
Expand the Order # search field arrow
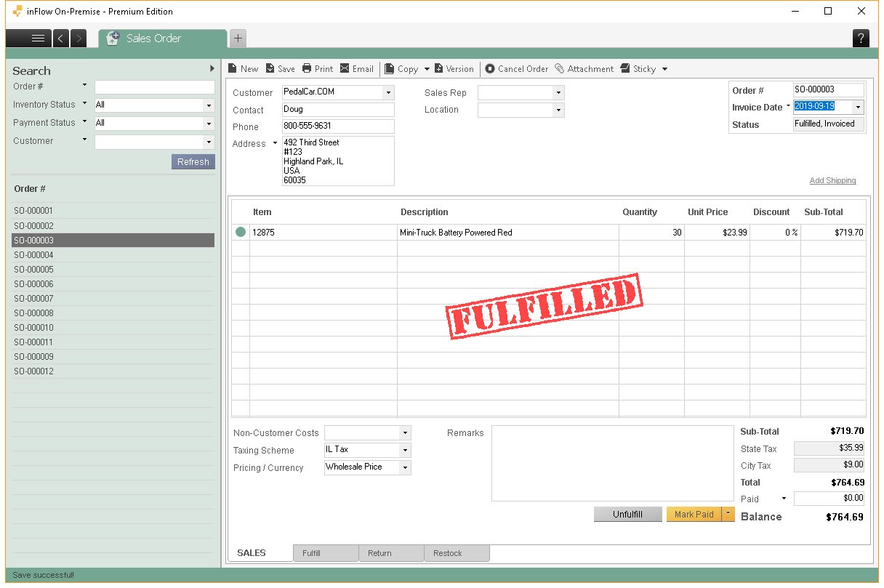(x=84, y=86)
